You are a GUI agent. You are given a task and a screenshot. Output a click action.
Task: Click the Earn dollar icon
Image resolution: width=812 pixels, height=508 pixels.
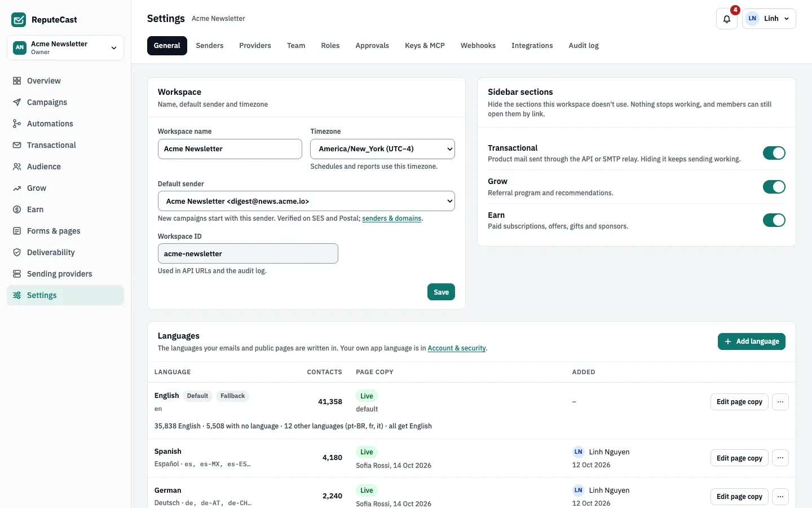point(17,209)
